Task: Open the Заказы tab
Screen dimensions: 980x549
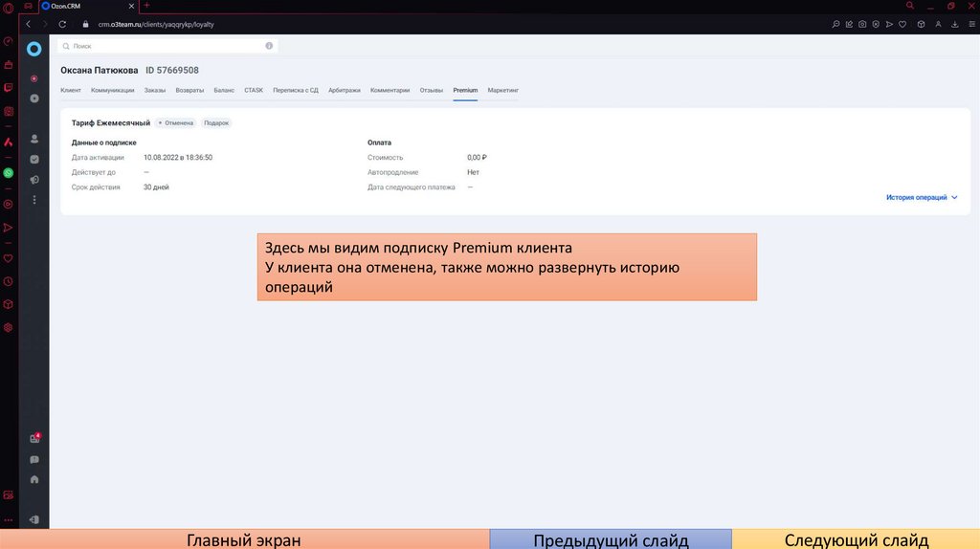Action: pyautogui.click(x=155, y=91)
